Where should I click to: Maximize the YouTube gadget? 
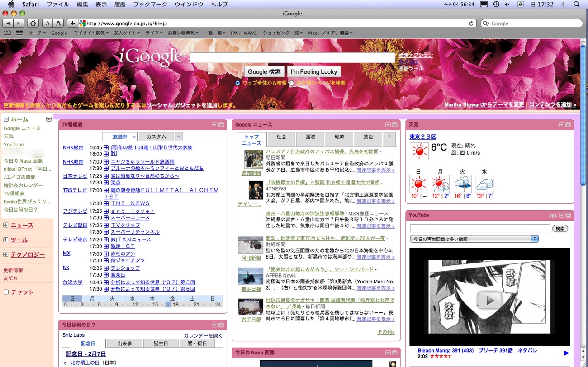[568, 216]
